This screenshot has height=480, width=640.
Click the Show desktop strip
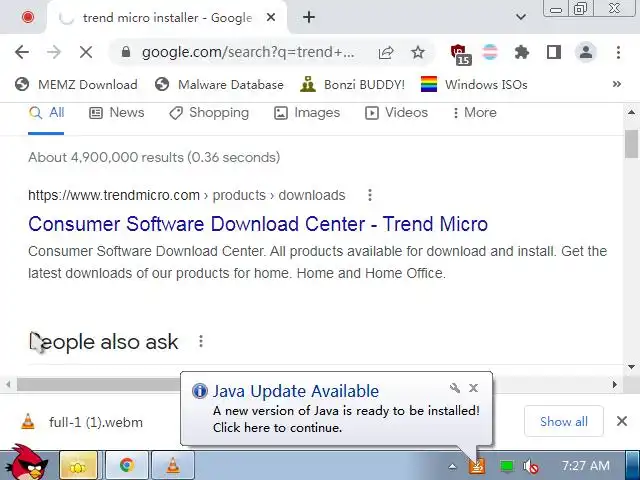tap(633, 465)
